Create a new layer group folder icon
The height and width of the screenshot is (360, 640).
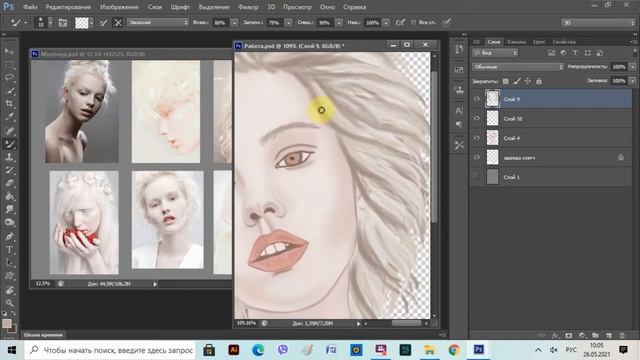[x=596, y=335]
